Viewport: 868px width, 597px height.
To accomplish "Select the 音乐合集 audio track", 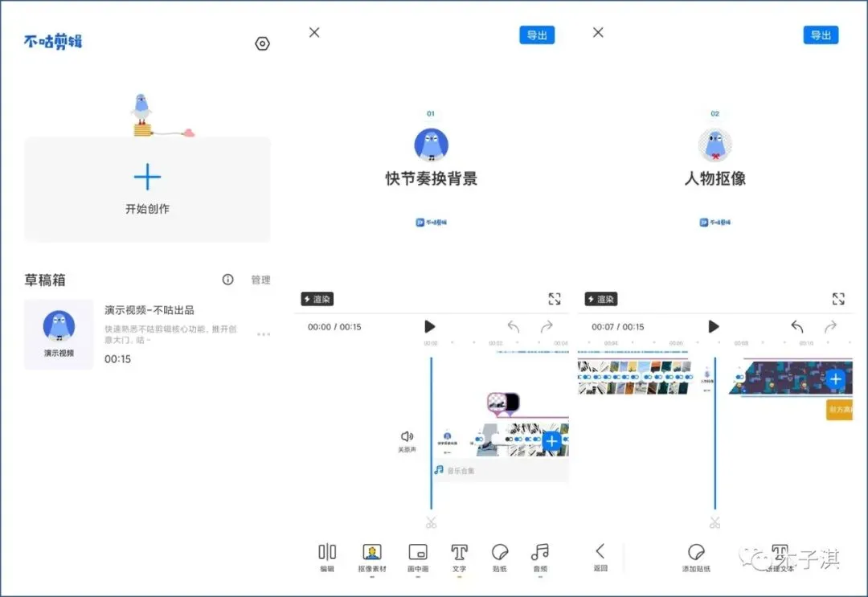I will point(501,471).
